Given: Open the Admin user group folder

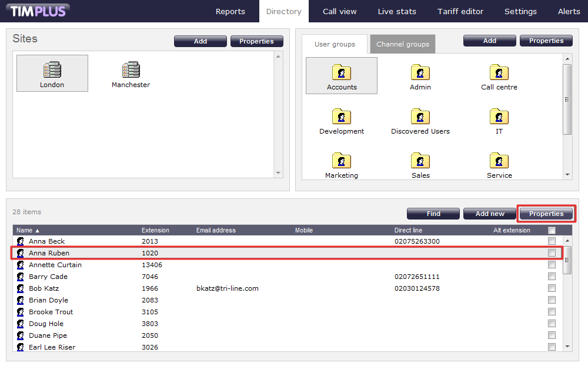Looking at the screenshot, I should click(x=420, y=73).
